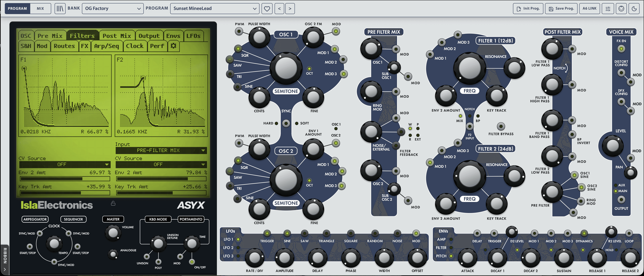Open the bank library bars icon
This screenshot has height=276, width=644.
60,9
